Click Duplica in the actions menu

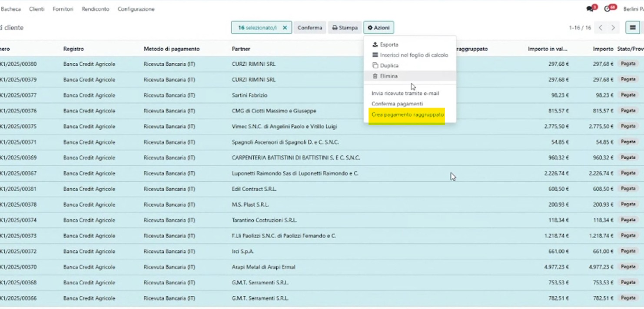(389, 66)
